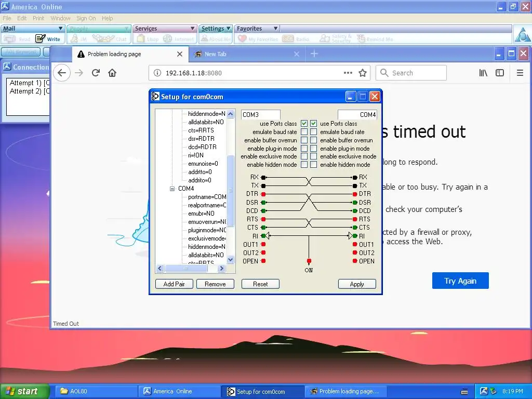Open the Firefox hamburger menu
Viewport: 532px width, 399px height.
(520, 73)
